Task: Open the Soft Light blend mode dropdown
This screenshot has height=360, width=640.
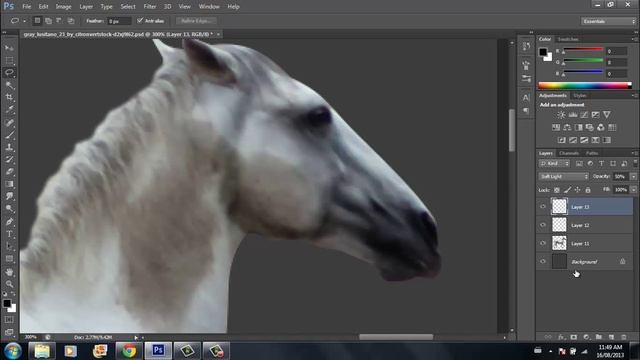Action: coord(564,176)
